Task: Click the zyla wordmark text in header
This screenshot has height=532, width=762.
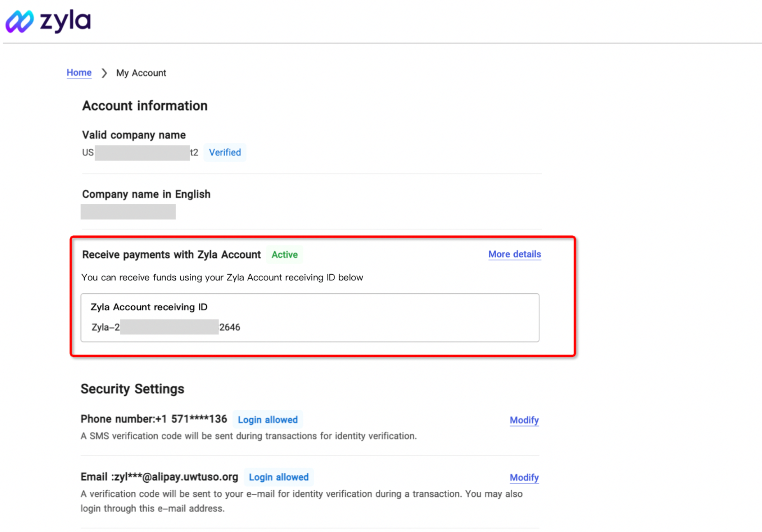Action: coord(65,21)
